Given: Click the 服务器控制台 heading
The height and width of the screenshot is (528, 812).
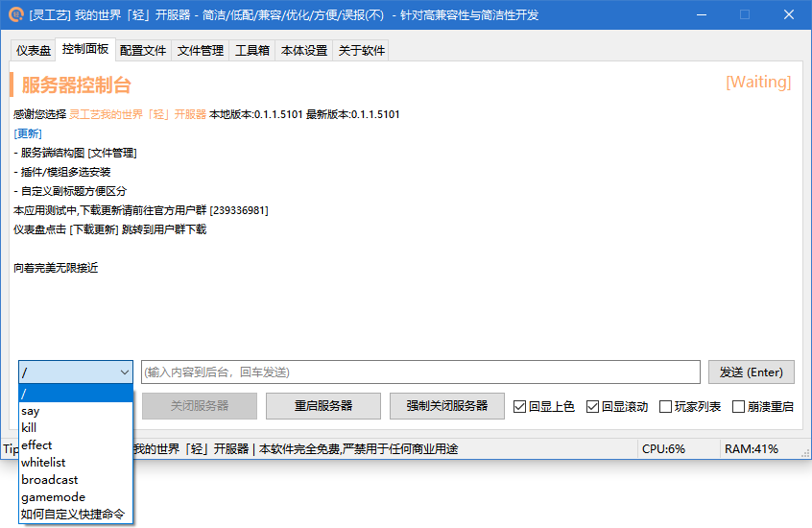Looking at the screenshot, I should click(x=76, y=85).
